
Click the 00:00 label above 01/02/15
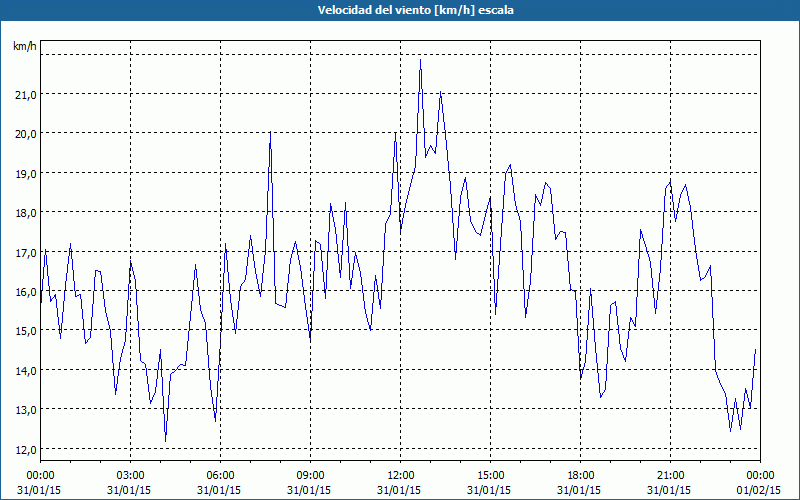coord(760,476)
